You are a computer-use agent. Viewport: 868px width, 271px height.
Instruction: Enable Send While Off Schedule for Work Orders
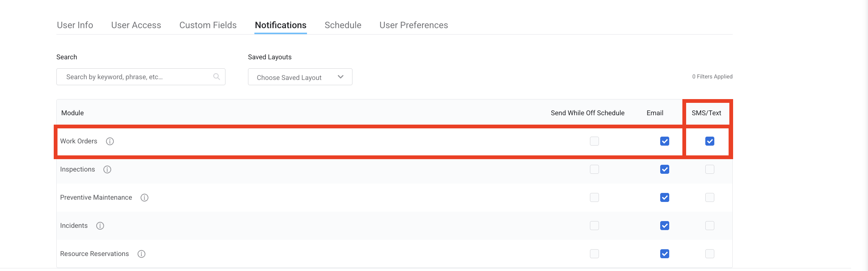click(594, 141)
